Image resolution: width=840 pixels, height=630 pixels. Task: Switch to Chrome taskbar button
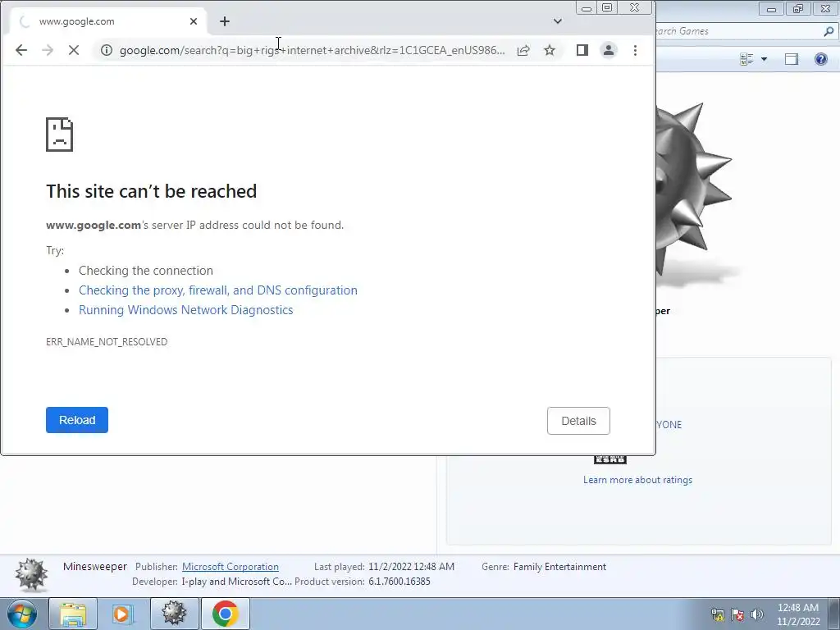tap(225, 614)
